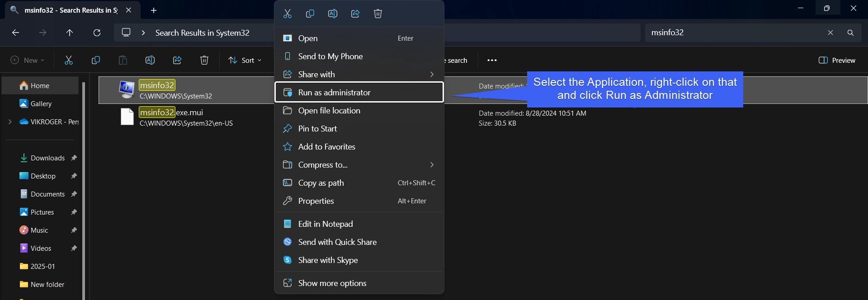Open the Downloads quick access folder
Screen dimensions: 868x300
coord(43,158)
